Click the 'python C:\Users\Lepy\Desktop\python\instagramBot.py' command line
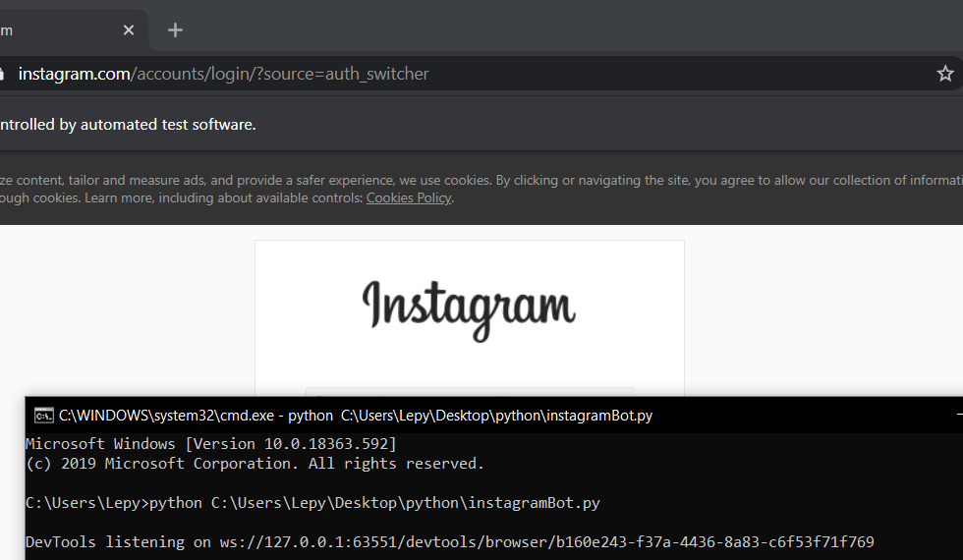Screen dimensions: 963x560 (312, 503)
